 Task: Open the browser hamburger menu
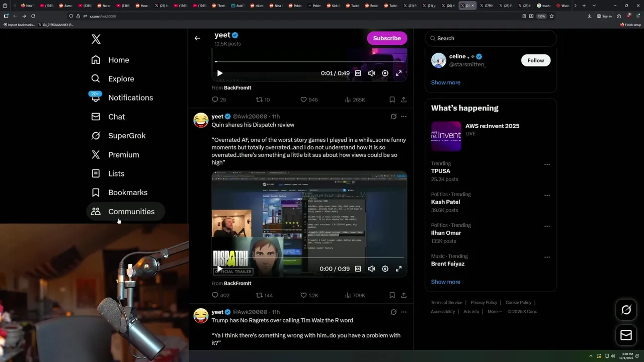pyautogui.click(x=638, y=16)
